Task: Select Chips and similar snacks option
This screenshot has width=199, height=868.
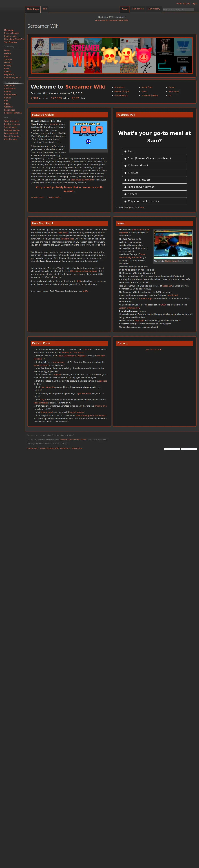Action: [154, 201]
